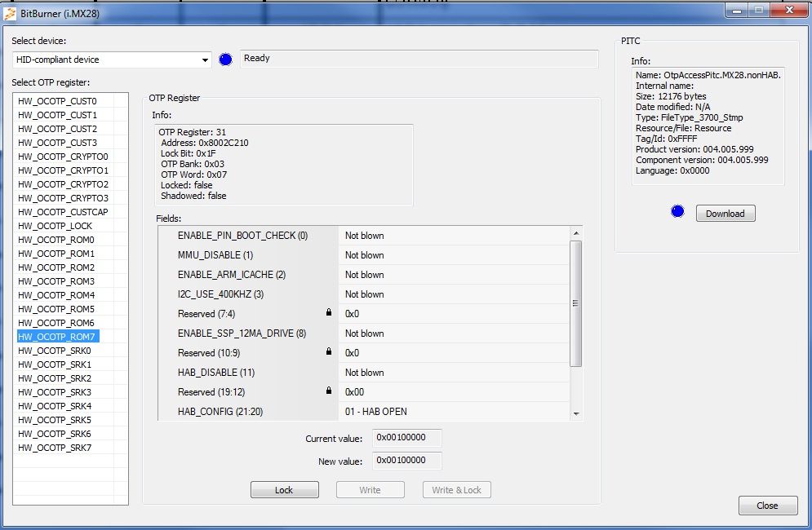
Task: Click MMU_DISABLE (1) Not blown value
Action: (x=455, y=255)
